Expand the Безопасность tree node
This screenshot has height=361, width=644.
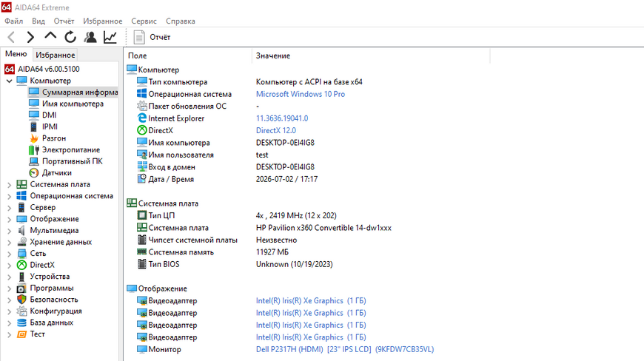click(9, 300)
